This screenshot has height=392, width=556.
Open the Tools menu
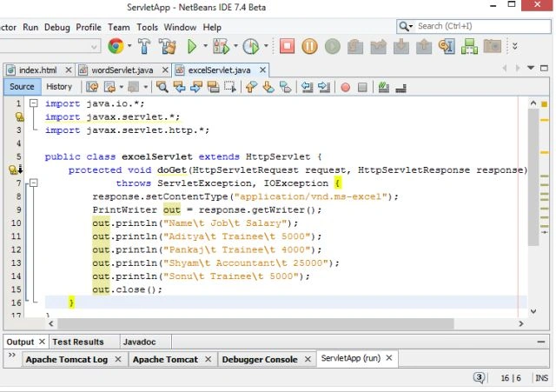pyautogui.click(x=147, y=27)
